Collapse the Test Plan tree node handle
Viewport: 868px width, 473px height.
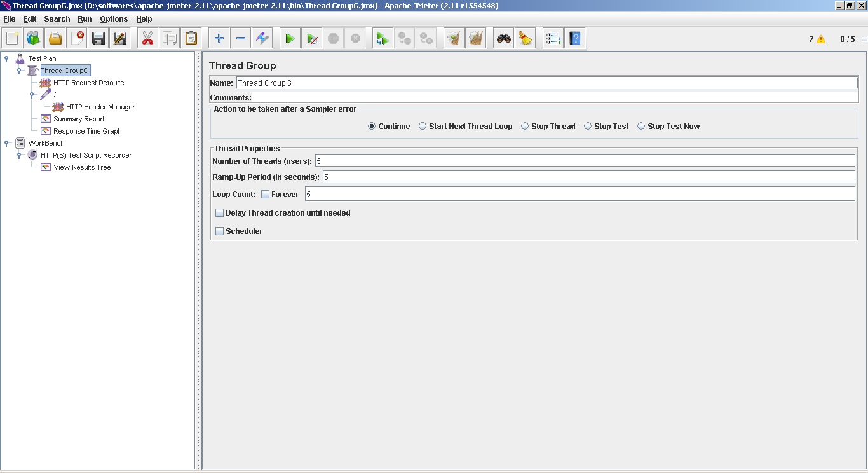click(6, 58)
